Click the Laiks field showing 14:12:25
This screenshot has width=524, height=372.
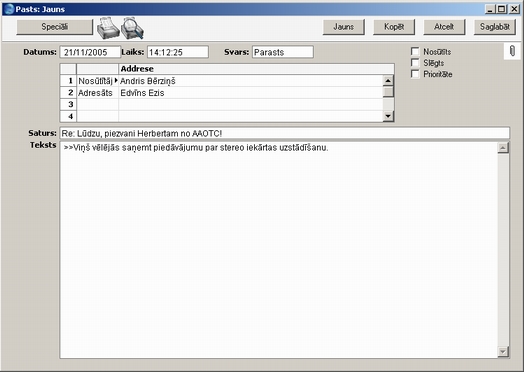click(178, 52)
